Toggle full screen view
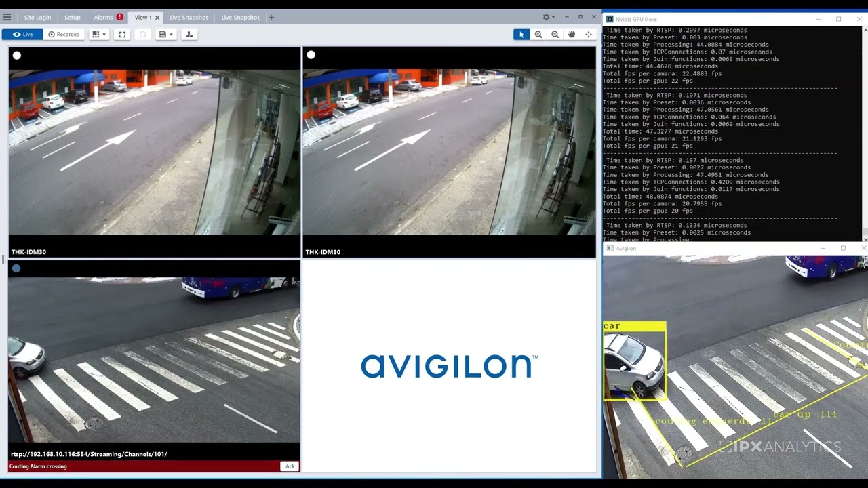 click(122, 35)
